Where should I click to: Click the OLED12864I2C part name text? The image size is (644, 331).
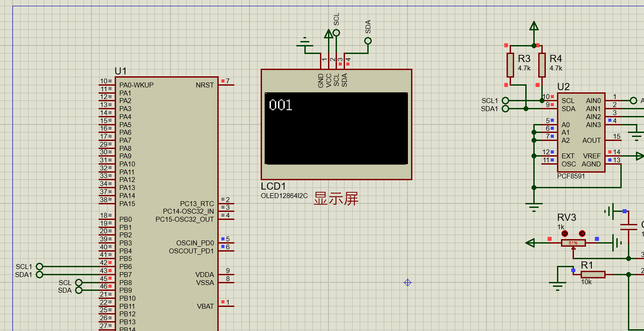tap(284, 196)
